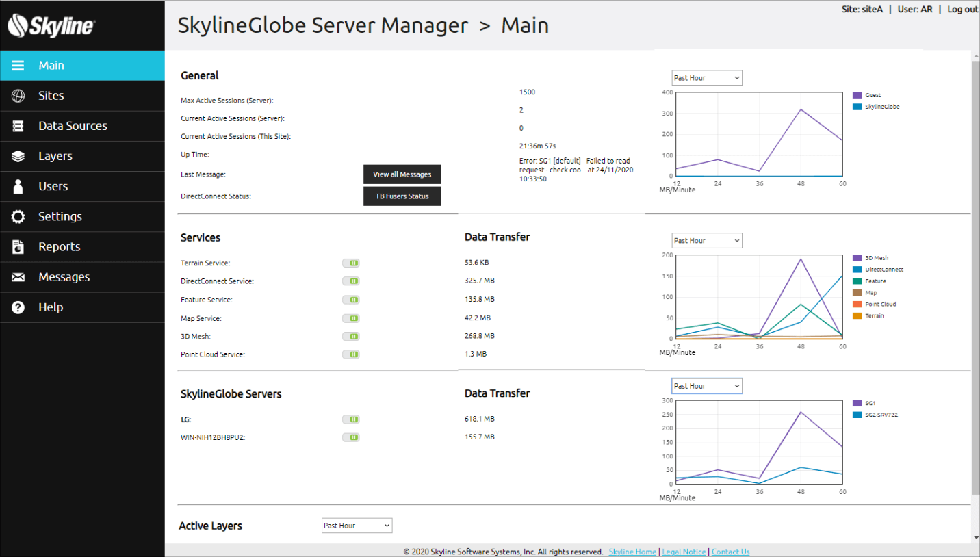The width and height of the screenshot is (980, 557).
Task: Click the Site: siteA header text
Action: click(x=862, y=10)
